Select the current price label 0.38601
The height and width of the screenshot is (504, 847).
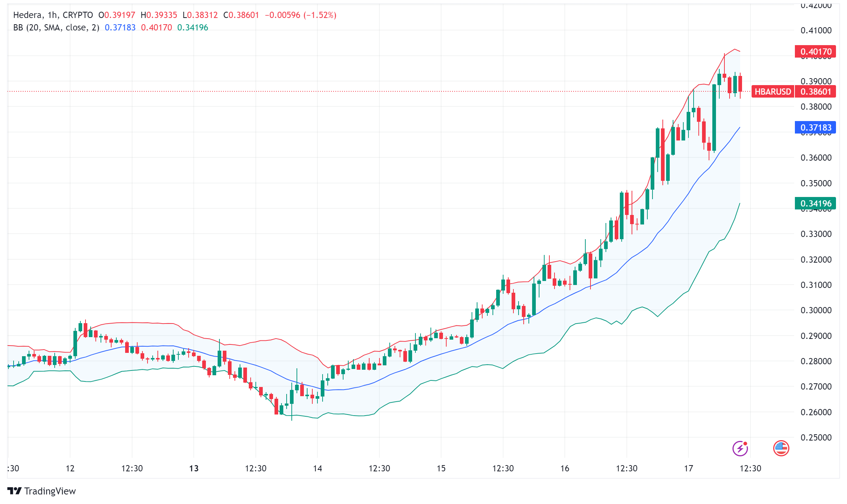(815, 92)
